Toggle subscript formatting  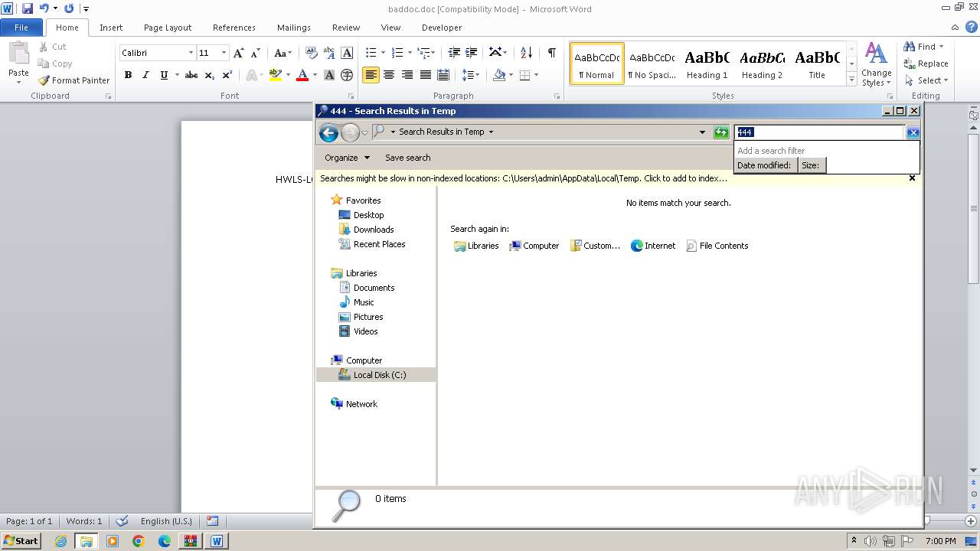coord(210,75)
